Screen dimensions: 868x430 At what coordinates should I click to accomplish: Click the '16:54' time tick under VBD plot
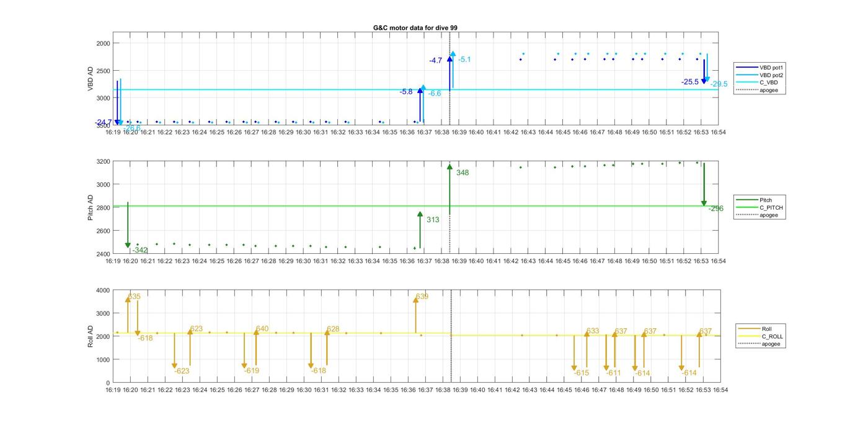719,132
